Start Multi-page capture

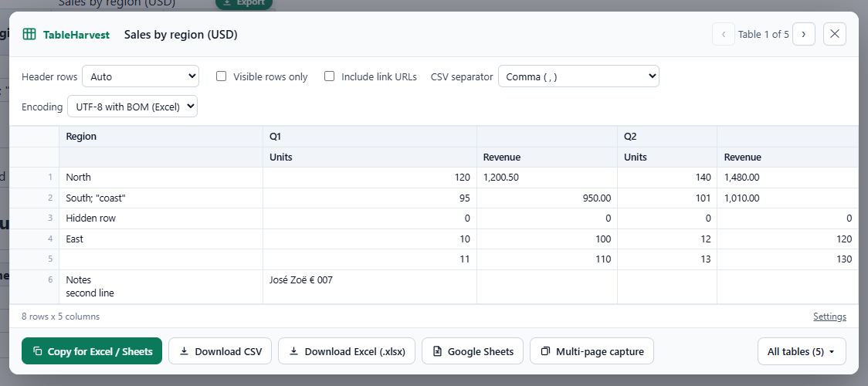click(592, 351)
